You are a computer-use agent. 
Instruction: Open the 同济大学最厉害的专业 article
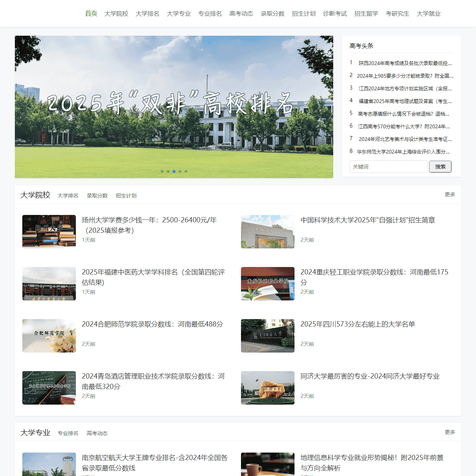[x=370, y=376]
